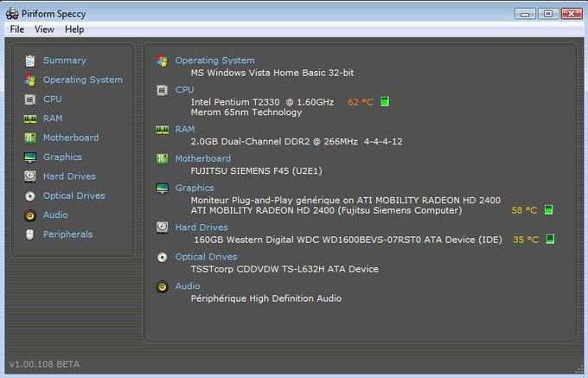Click the CPU chip icon in sidebar
This screenshot has height=378, width=588.
[x=30, y=99]
